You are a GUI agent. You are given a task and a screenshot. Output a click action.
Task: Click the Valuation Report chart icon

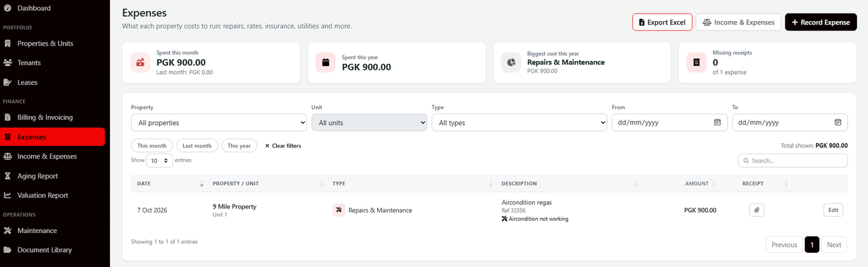click(x=7, y=195)
